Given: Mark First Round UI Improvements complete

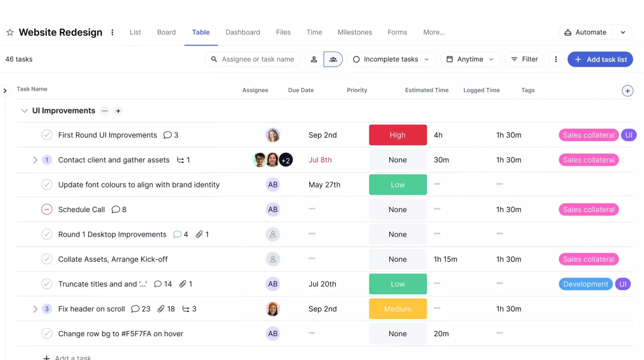Looking at the screenshot, I should 47,135.
